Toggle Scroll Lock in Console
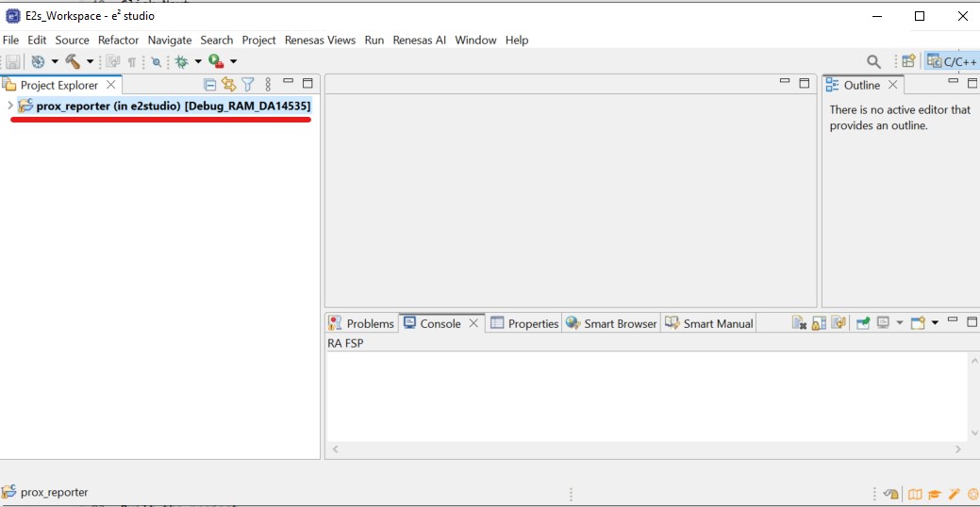Image resolution: width=980 pixels, height=507 pixels. tap(819, 323)
